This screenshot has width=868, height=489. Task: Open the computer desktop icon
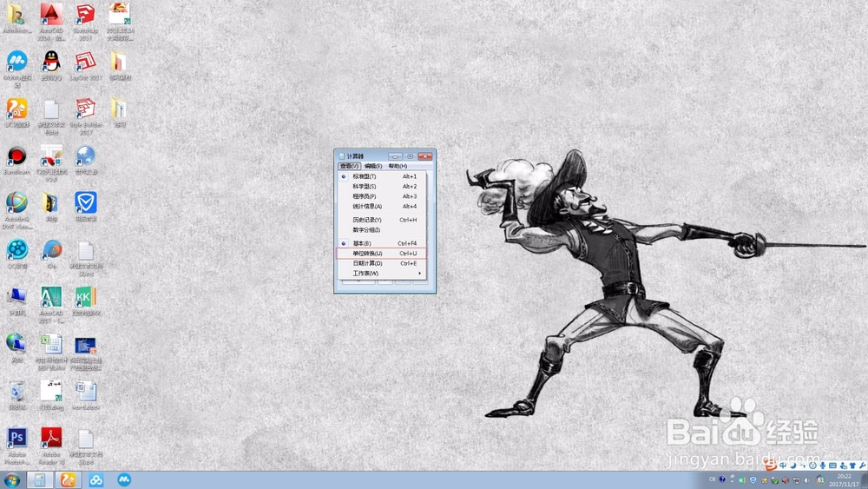16,301
